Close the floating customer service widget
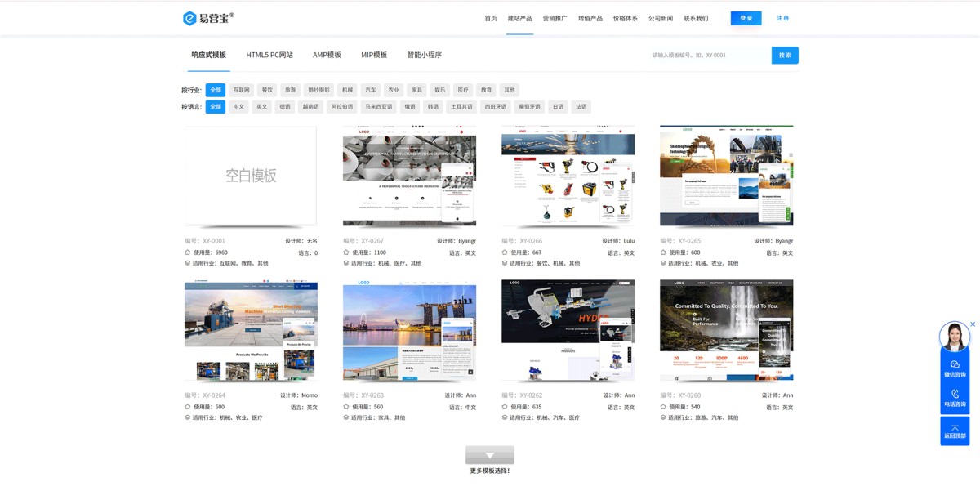 [x=973, y=324]
